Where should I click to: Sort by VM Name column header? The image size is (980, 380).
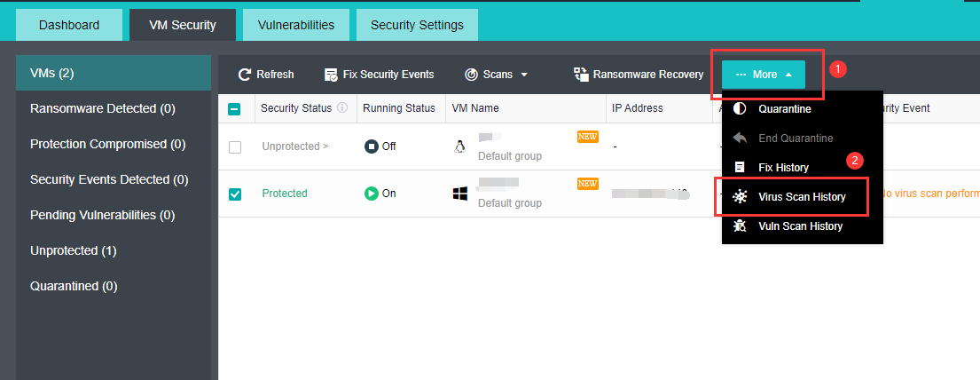pyautogui.click(x=475, y=108)
